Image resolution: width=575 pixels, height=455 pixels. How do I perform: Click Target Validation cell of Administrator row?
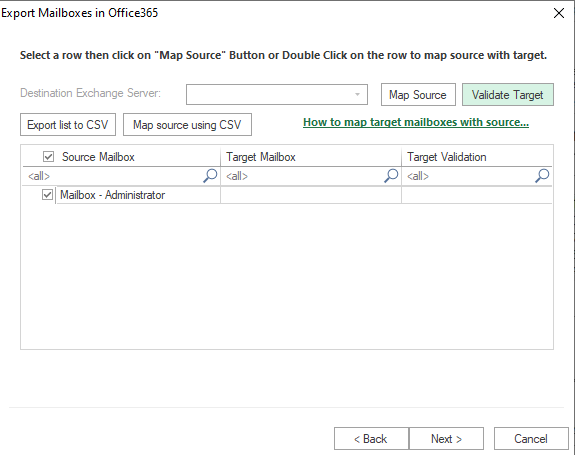(x=477, y=195)
